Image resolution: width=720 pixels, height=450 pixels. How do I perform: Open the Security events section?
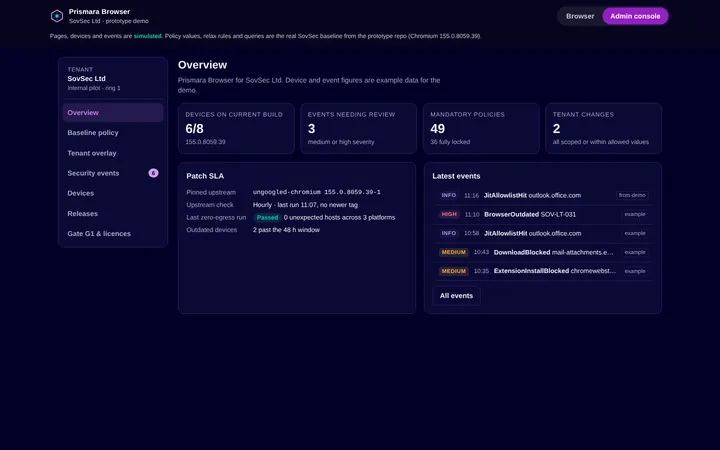113,173
